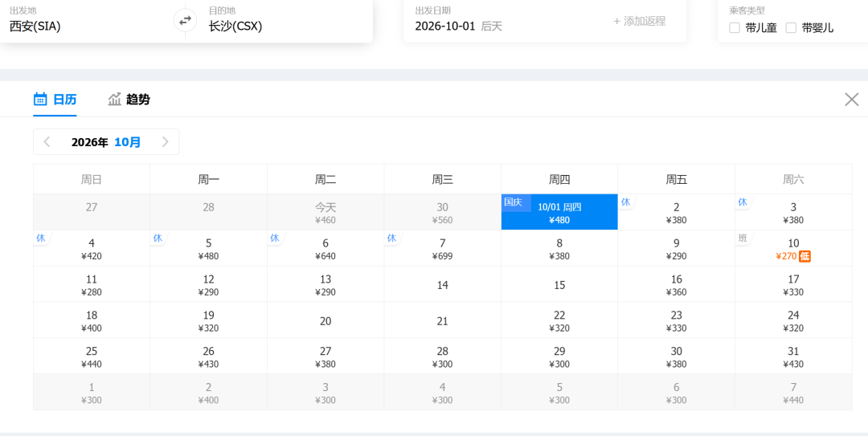Viewport: 868px width, 436px height.
Task: Select October 15 with no price
Action: click(559, 284)
